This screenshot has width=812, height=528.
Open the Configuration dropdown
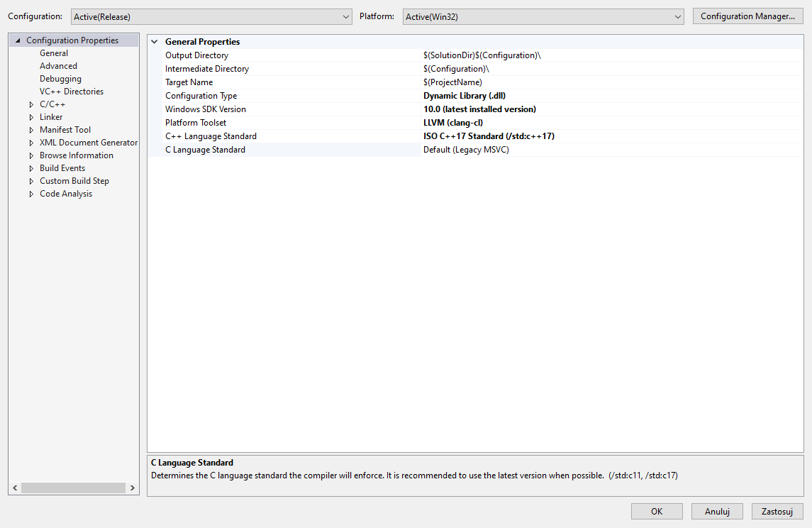(211, 16)
